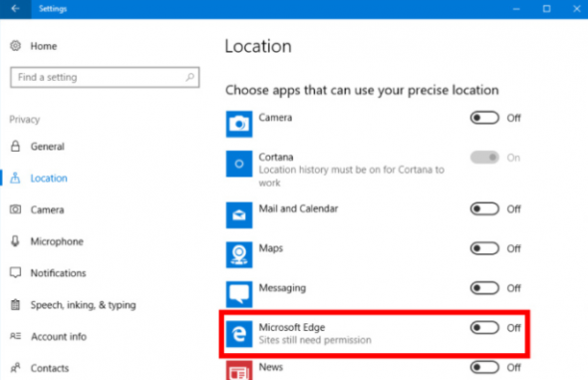Click the Messaging app name label
The width and height of the screenshot is (588, 380).
click(282, 287)
